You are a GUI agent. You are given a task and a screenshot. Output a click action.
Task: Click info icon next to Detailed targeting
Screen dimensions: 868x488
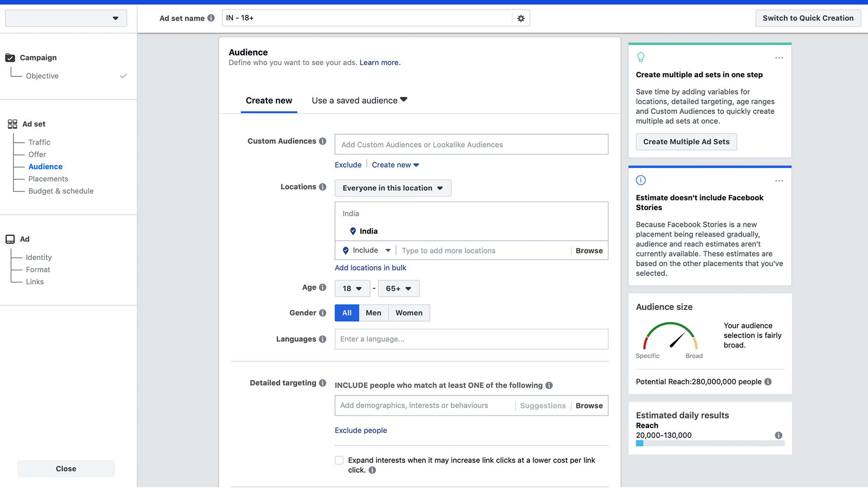[x=322, y=383]
